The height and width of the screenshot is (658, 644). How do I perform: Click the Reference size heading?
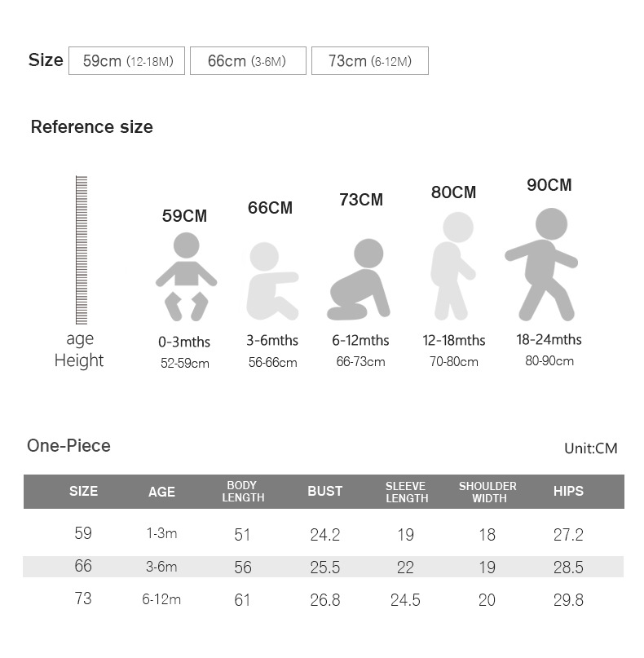point(91,127)
